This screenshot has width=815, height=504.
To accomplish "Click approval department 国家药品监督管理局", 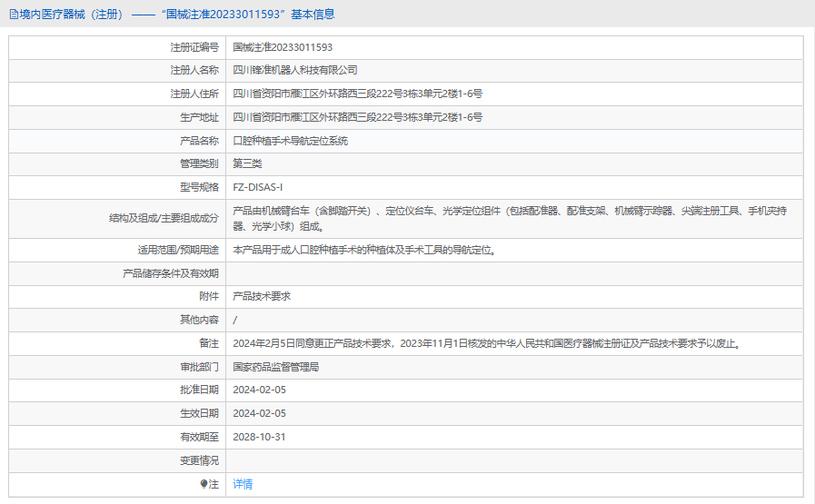I will coord(276,367).
